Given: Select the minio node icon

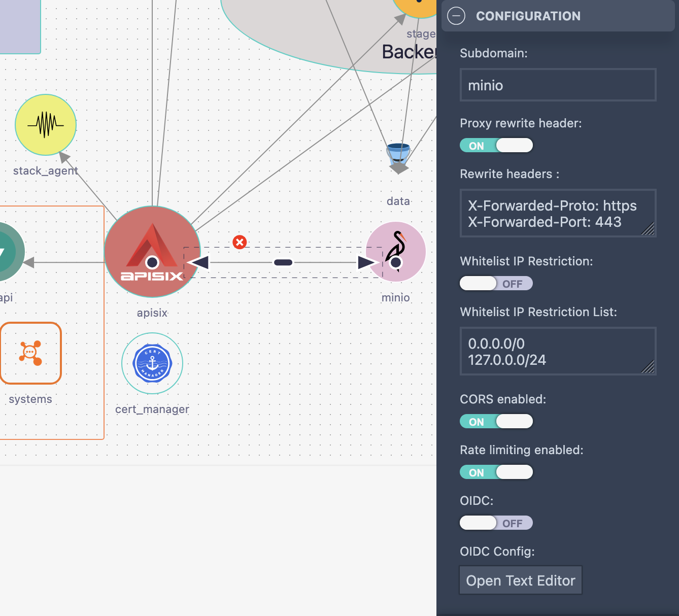Looking at the screenshot, I should [x=396, y=251].
